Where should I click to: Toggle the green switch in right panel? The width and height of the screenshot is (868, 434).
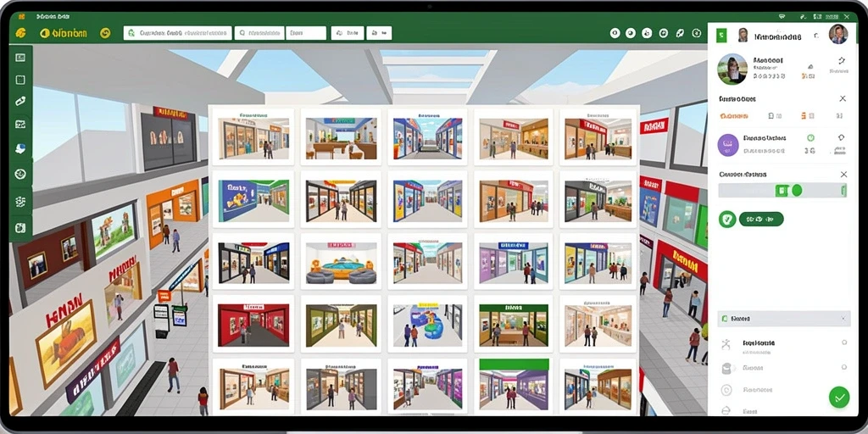click(789, 191)
